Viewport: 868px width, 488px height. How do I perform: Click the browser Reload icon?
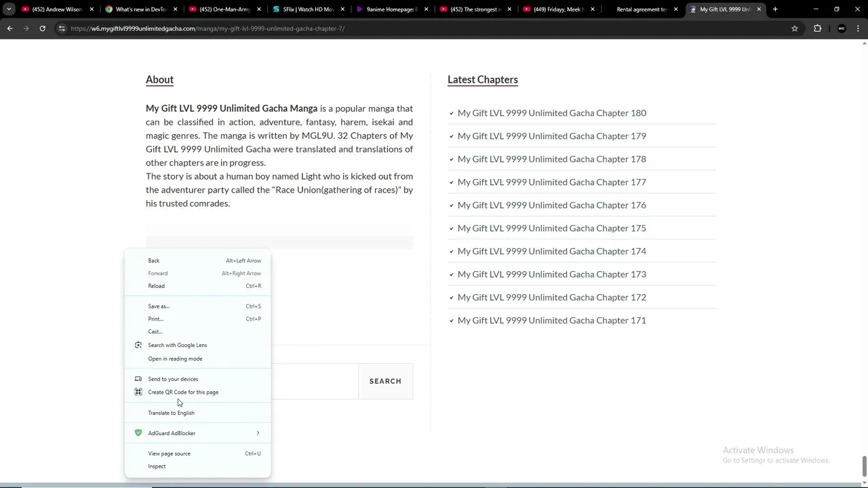(42, 28)
